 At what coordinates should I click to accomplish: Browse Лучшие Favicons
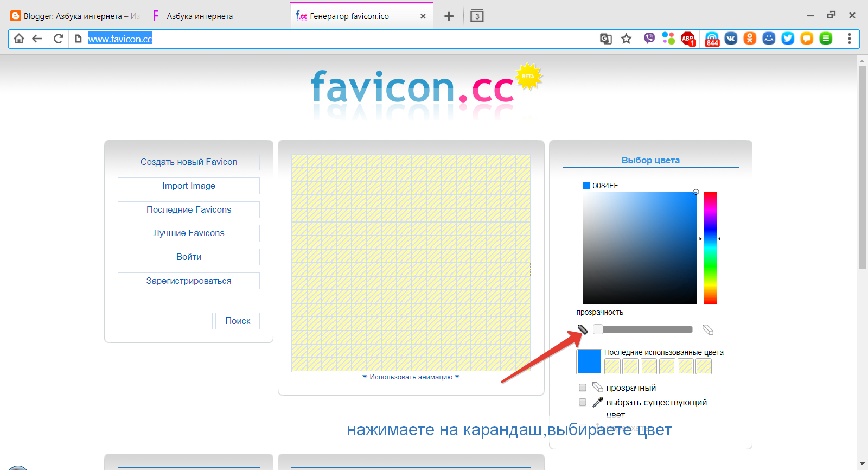click(x=189, y=233)
